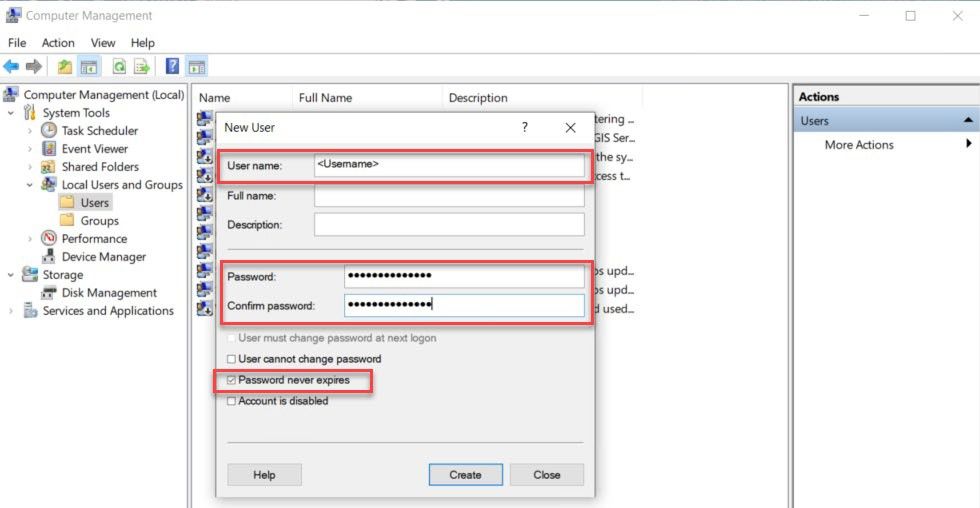Select the Performance icon in tree

coord(49,238)
